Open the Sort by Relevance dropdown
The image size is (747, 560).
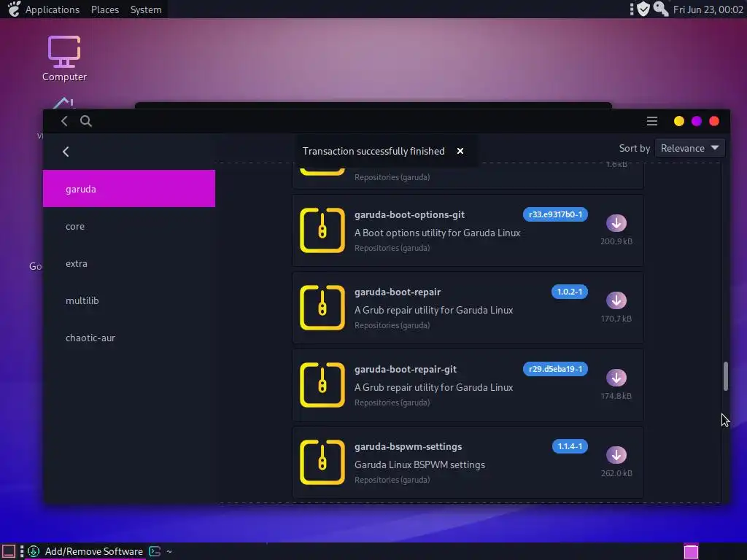click(690, 148)
